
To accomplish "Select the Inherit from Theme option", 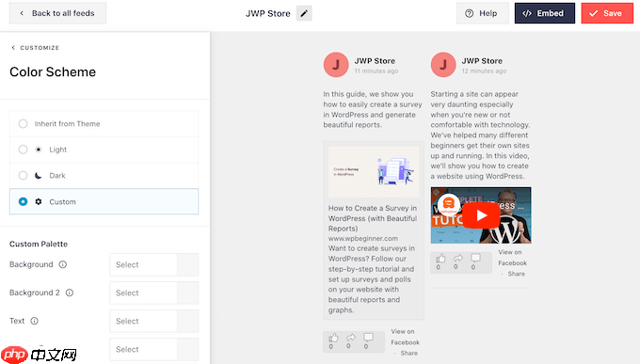I will [x=104, y=123].
